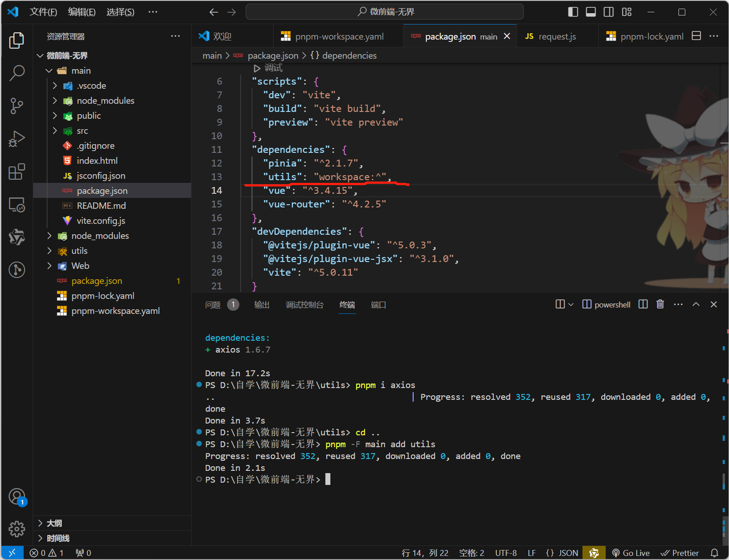Open the Search view in activity bar
This screenshot has height=560, width=729.
pyautogui.click(x=17, y=73)
